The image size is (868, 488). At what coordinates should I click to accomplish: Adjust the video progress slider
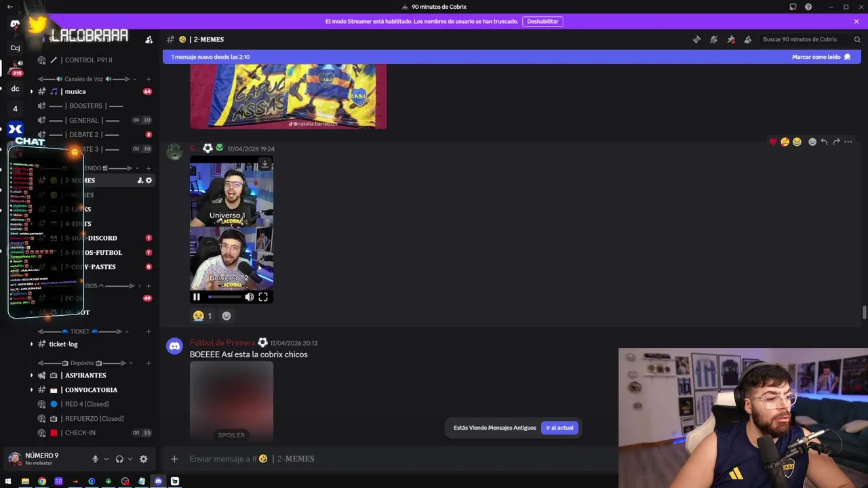(x=224, y=297)
